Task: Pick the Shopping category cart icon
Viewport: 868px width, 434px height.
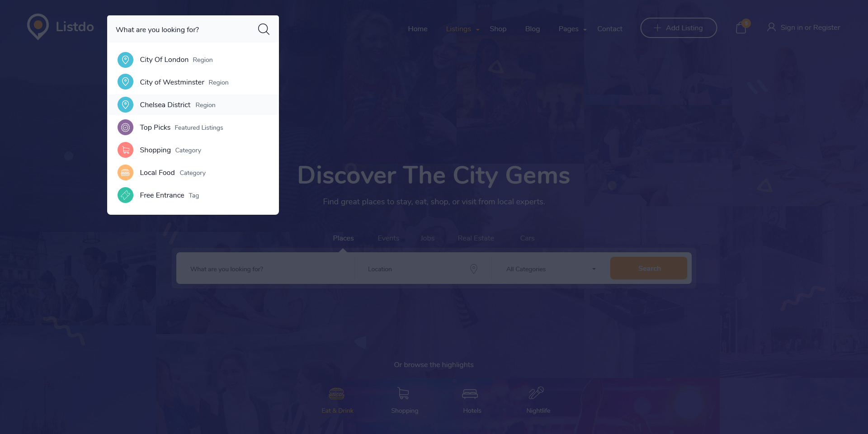Action: click(125, 150)
